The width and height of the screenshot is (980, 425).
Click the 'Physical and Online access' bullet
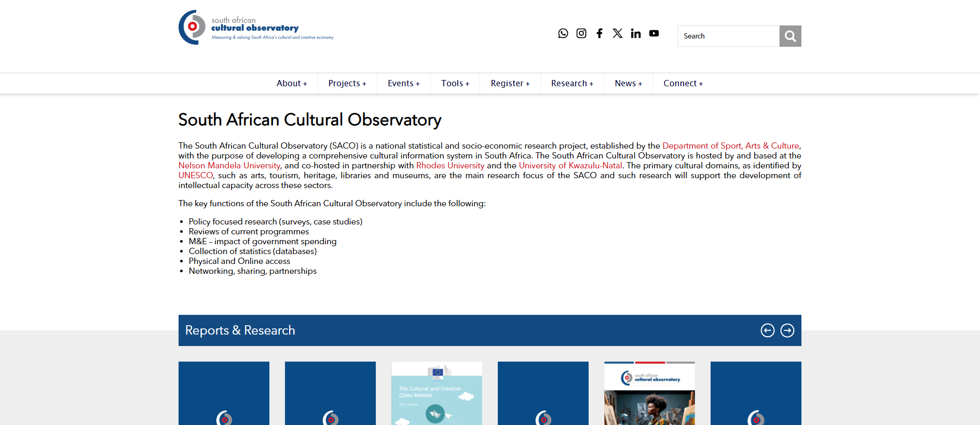coord(239,261)
